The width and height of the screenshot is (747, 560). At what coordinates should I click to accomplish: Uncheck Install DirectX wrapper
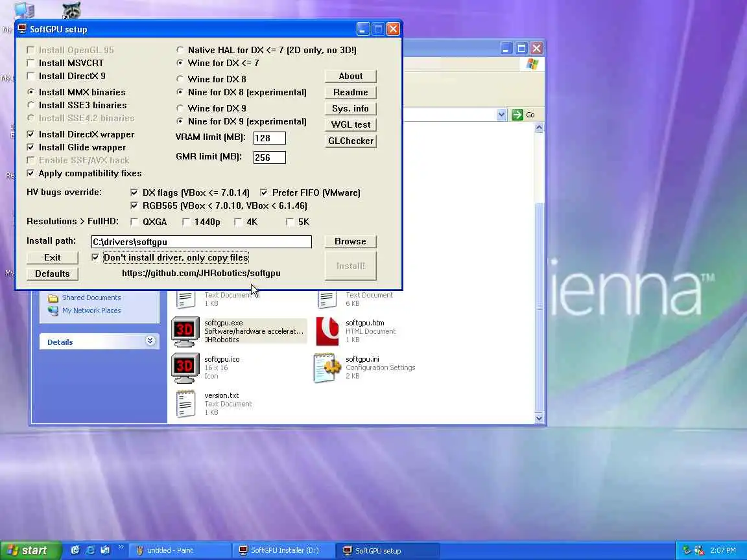point(31,134)
